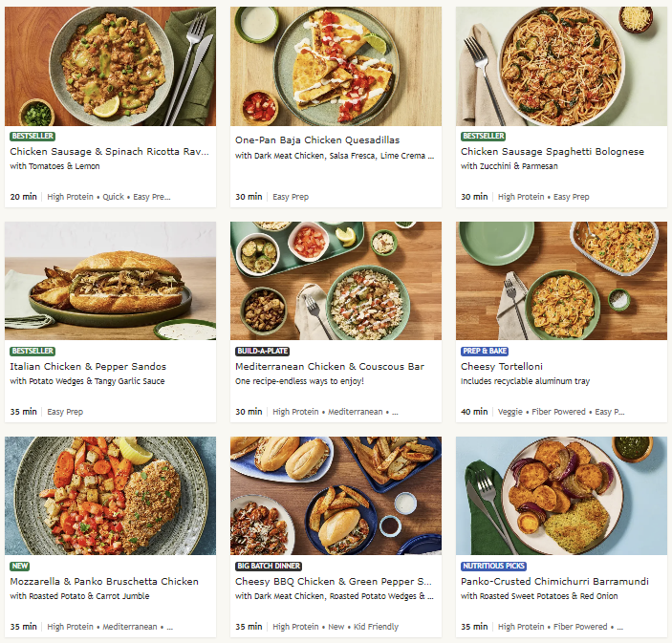Click the Cheesy Tortelloni recipe title

[502, 367]
